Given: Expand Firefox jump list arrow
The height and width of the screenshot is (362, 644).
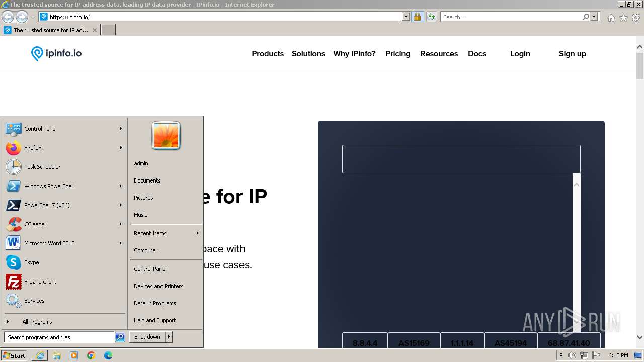Looking at the screenshot, I should coord(121,148).
